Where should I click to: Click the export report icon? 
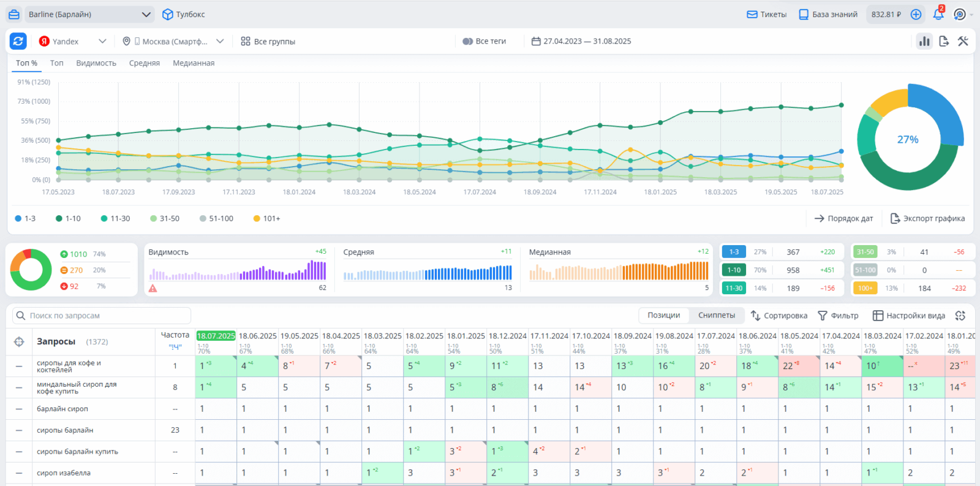point(944,41)
